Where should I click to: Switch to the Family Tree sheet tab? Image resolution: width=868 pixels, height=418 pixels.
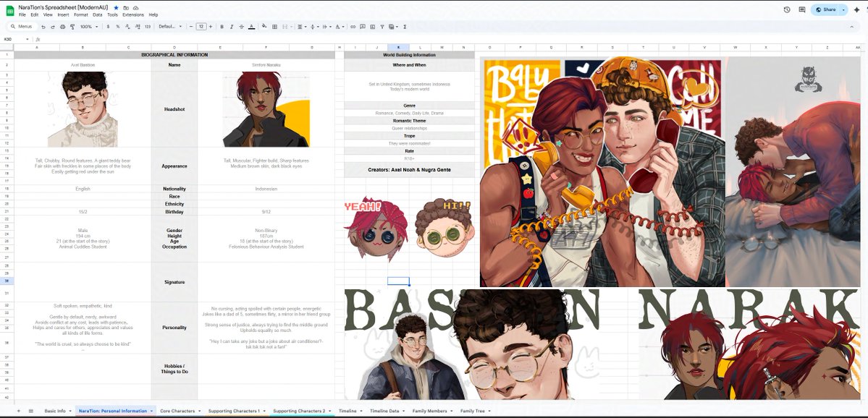coord(473,410)
